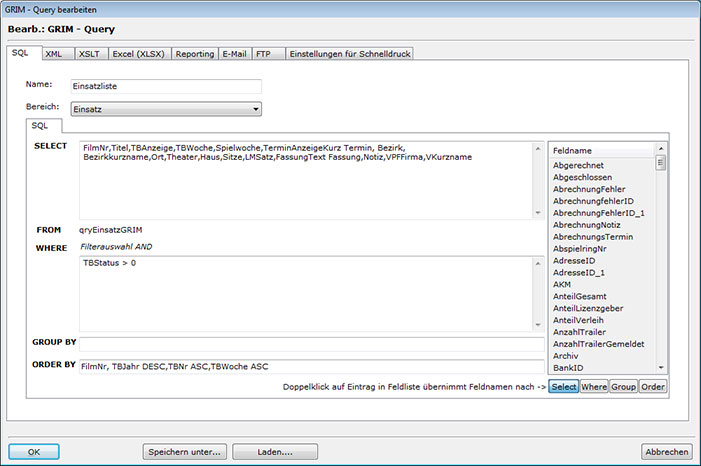Image resolution: width=701 pixels, height=466 pixels.
Task: Open the XSLT tab
Action: click(x=89, y=53)
